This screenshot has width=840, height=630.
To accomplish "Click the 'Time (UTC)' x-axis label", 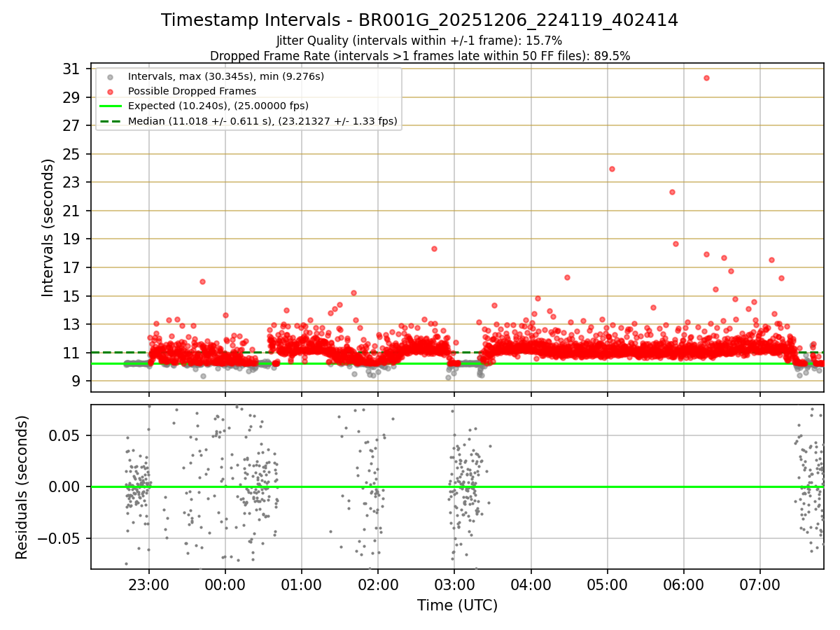I will click(x=457, y=605).
